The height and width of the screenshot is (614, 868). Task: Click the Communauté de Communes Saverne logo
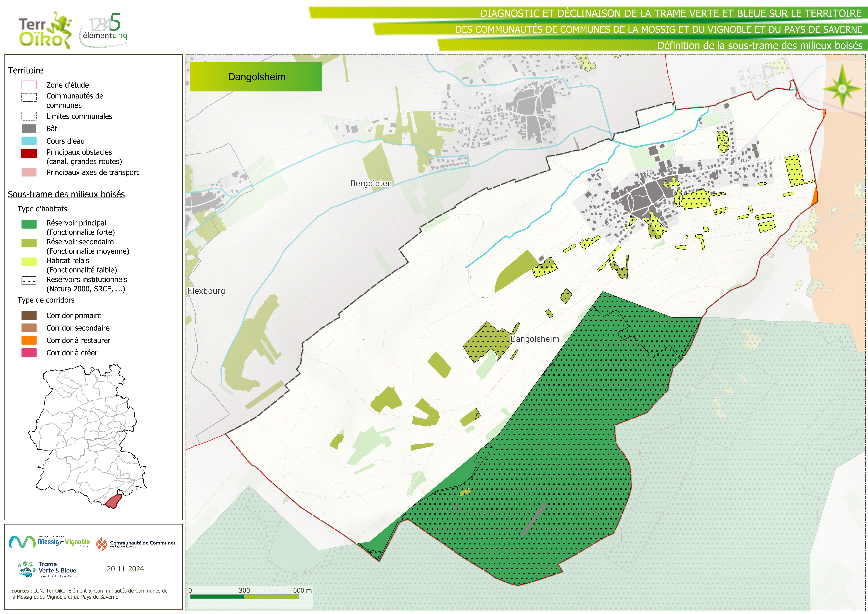136,544
